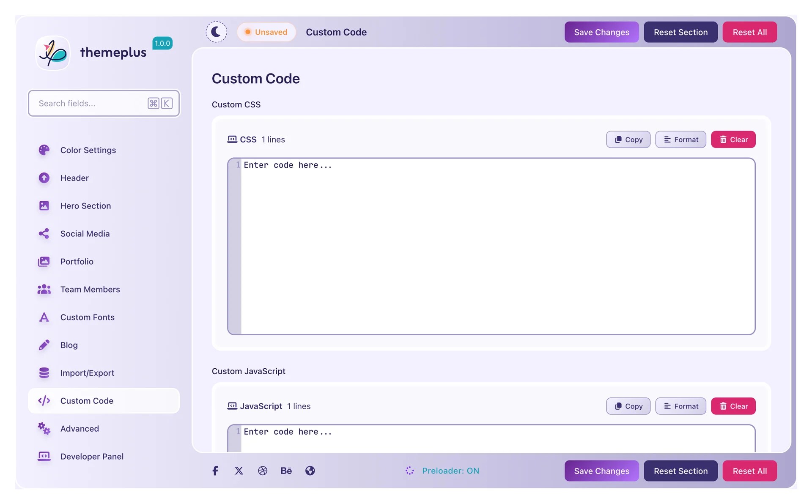The image size is (812, 504).
Task: Click the Hero Section image icon
Action: point(44,205)
